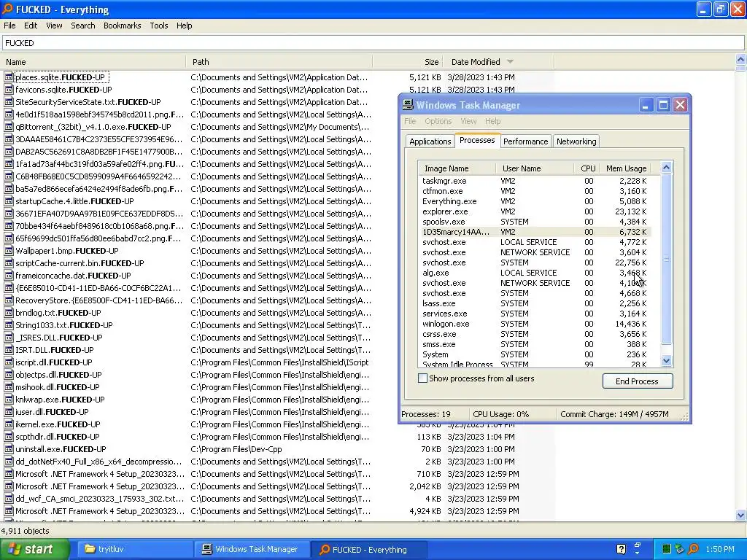Select the taskmgr.exe process
The width and height of the screenshot is (747, 560).
(x=535, y=181)
